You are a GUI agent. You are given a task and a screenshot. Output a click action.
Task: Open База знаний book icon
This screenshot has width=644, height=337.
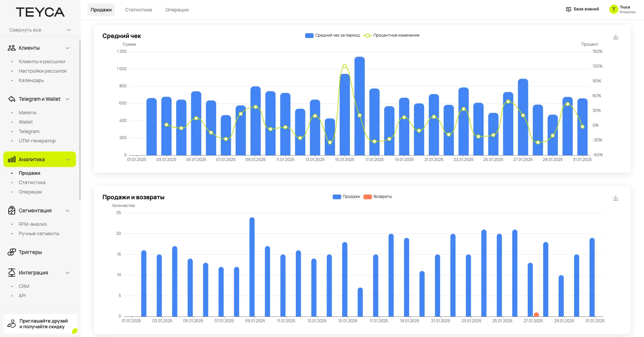[x=568, y=9]
